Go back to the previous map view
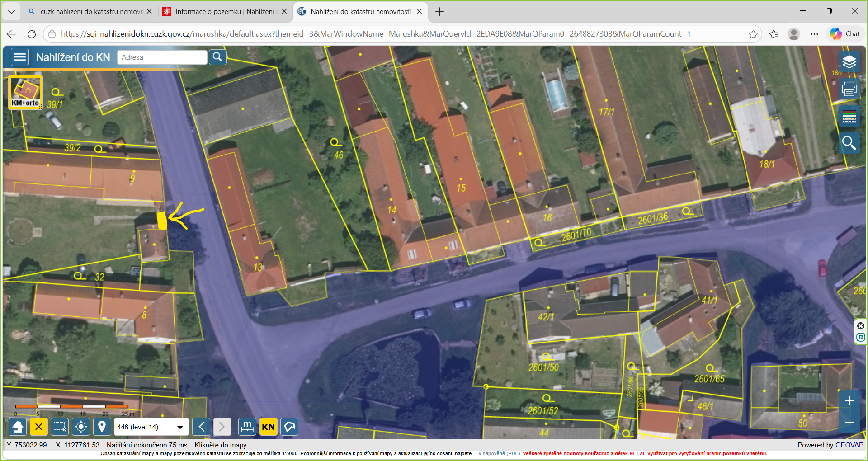The width and height of the screenshot is (868, 461). pos(201,427)
